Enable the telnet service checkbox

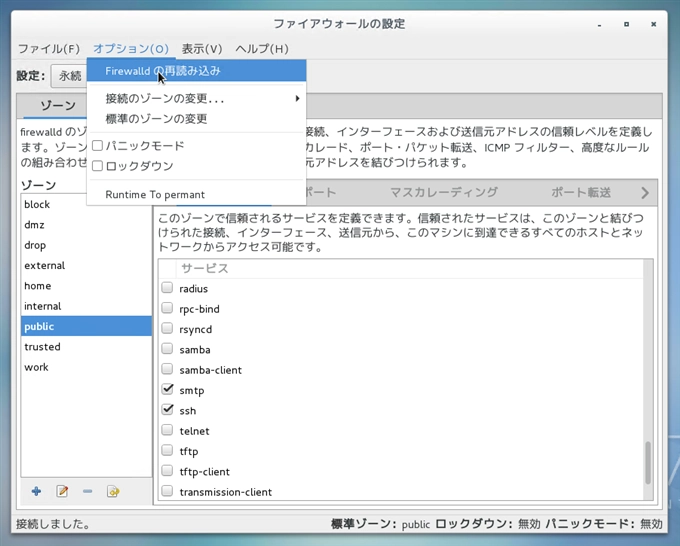coord(167,430)
